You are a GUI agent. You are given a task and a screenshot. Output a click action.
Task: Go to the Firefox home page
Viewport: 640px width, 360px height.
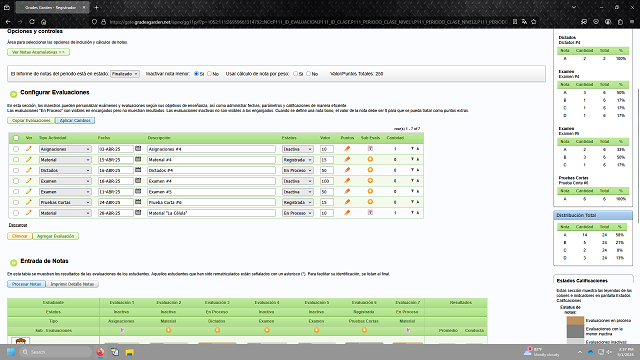click(x=44, y=22)
